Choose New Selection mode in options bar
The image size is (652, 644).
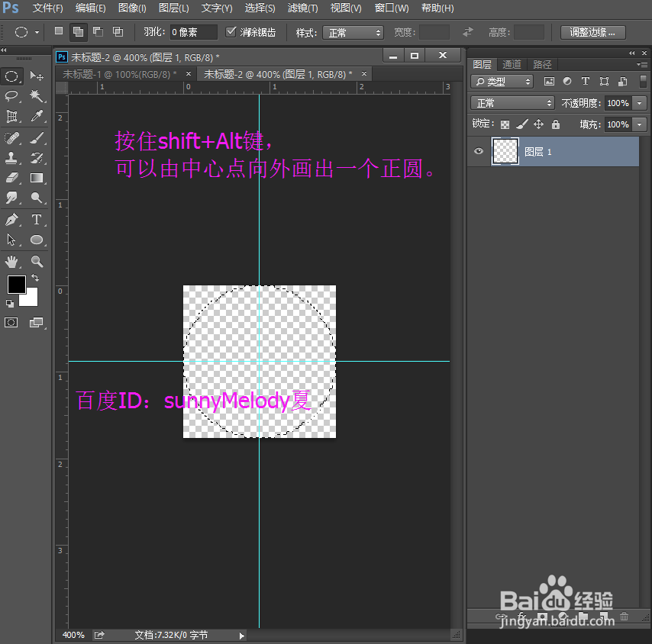[59, 31]
